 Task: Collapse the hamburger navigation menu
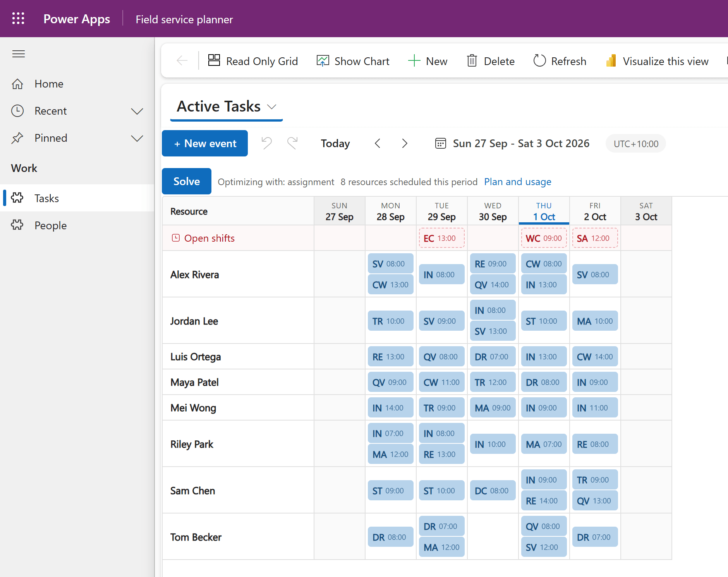(x=19, y=54)
